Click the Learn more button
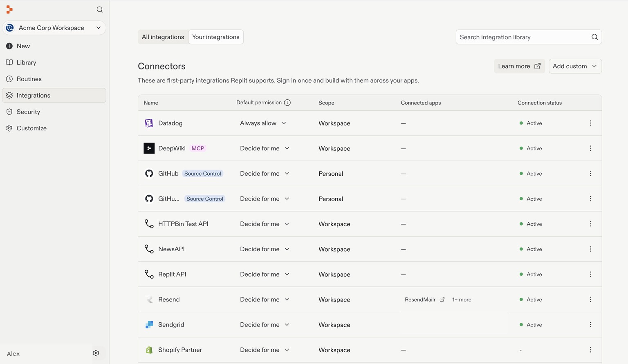Screen dimensions: 628x364 [x=519, y=66]
